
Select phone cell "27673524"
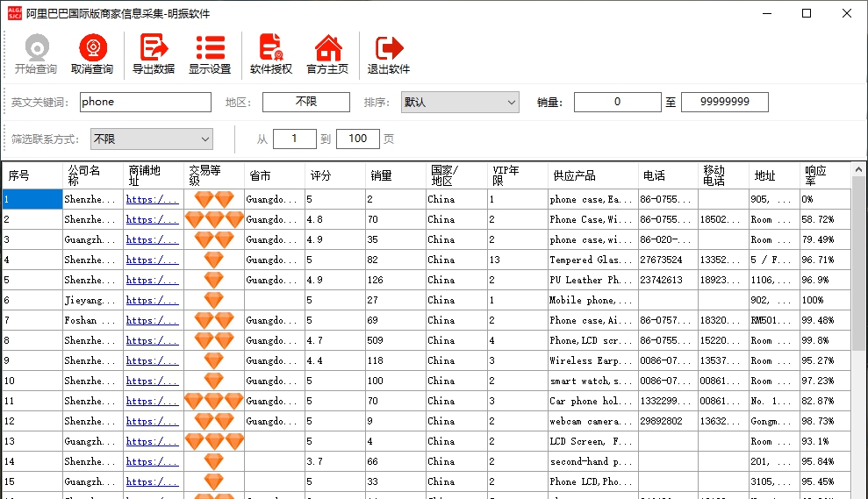pyautogui.click(x=668, y=260)
